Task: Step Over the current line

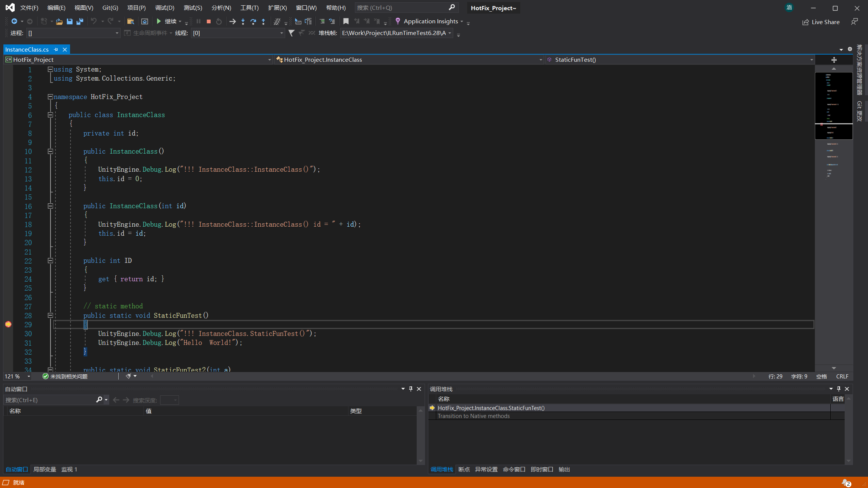Action: click(x=254, y=21)
